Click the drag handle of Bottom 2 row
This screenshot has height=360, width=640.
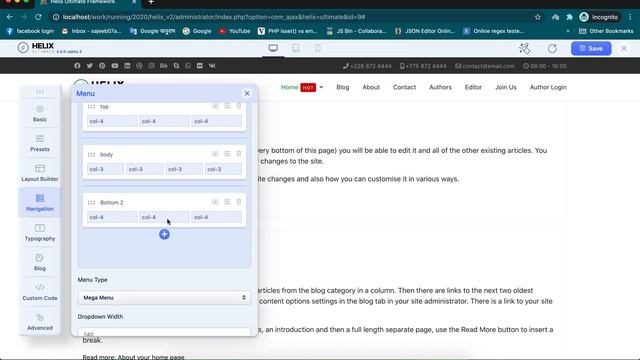coord(91,202)
